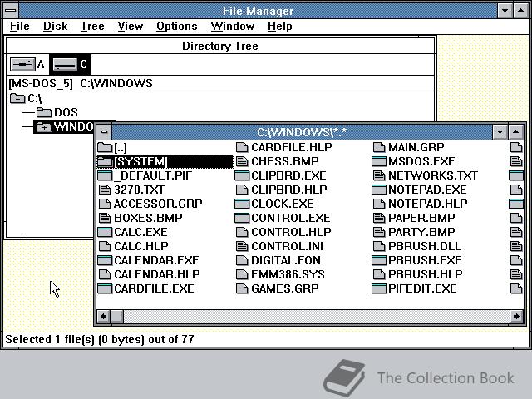
Task: Click the CALENDAR.EXE program icon
Action: [x=105, y=260]
